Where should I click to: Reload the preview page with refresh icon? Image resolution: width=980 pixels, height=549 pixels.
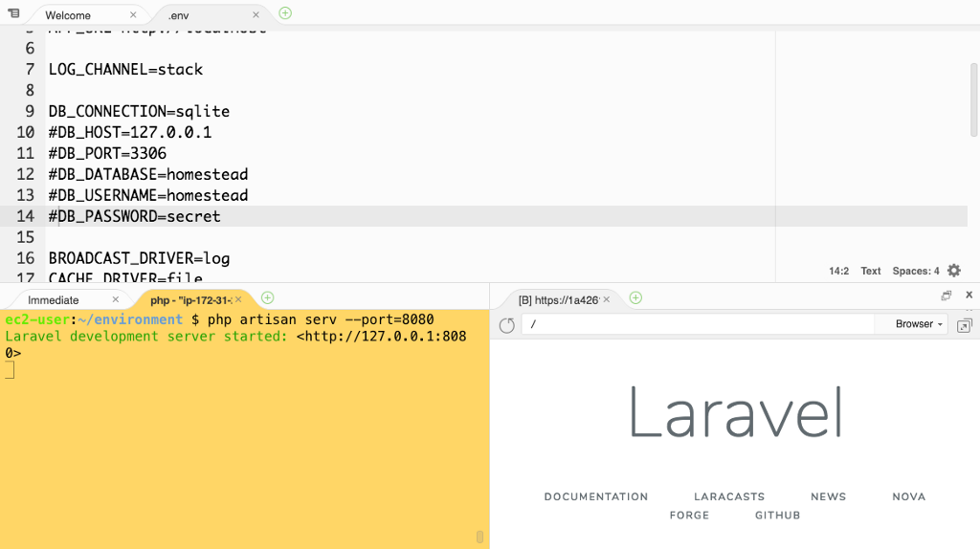pos(507,325)
